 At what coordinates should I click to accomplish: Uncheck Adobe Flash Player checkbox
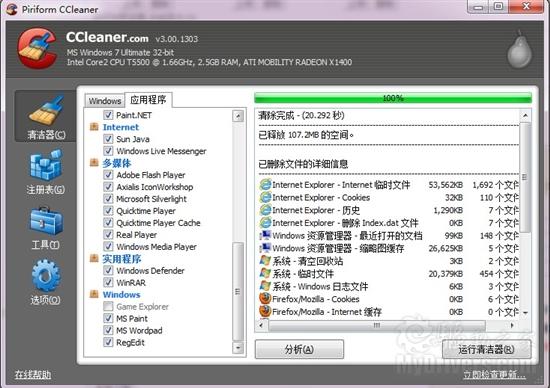[x=108, y=175]
